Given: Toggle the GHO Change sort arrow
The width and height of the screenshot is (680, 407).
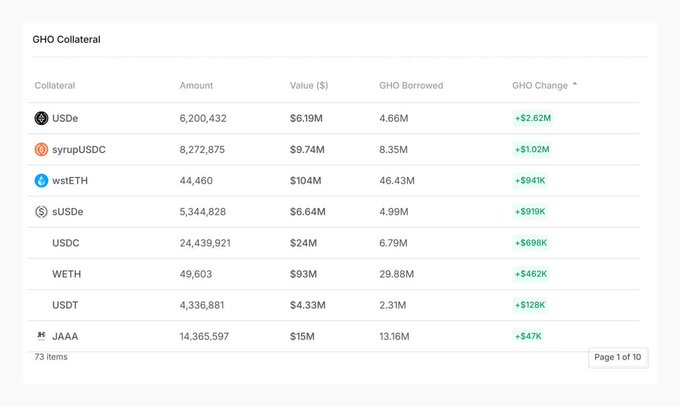Looking at the screenshot, I should (575, 84).
